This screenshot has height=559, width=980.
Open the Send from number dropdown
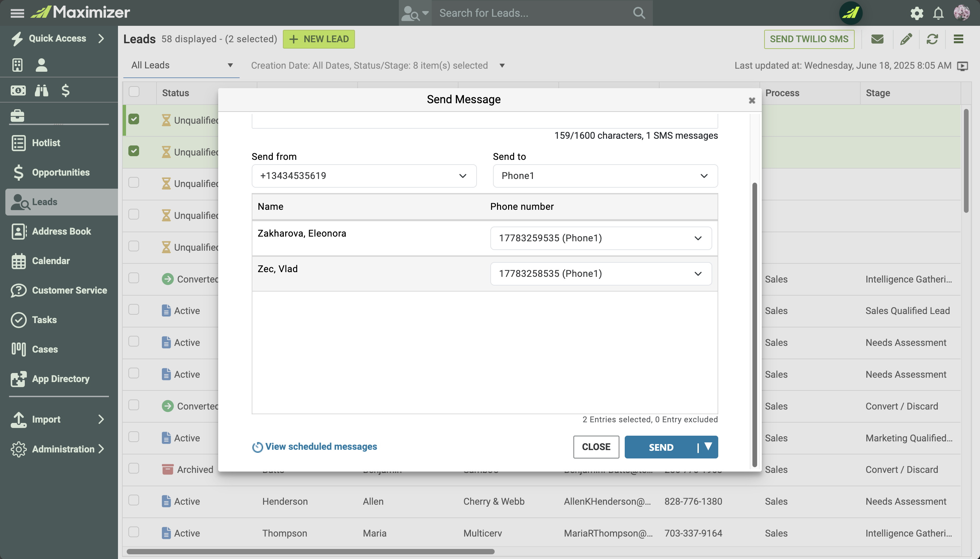[x=364, y=176]
